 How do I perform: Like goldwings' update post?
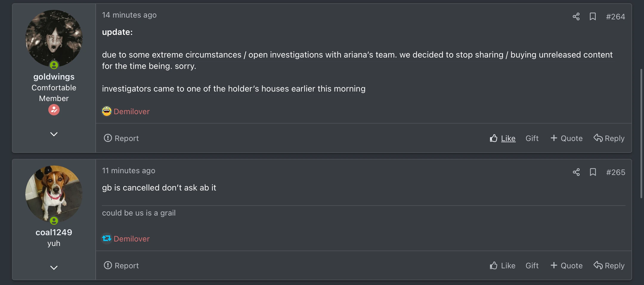click(x=503, y=138)
